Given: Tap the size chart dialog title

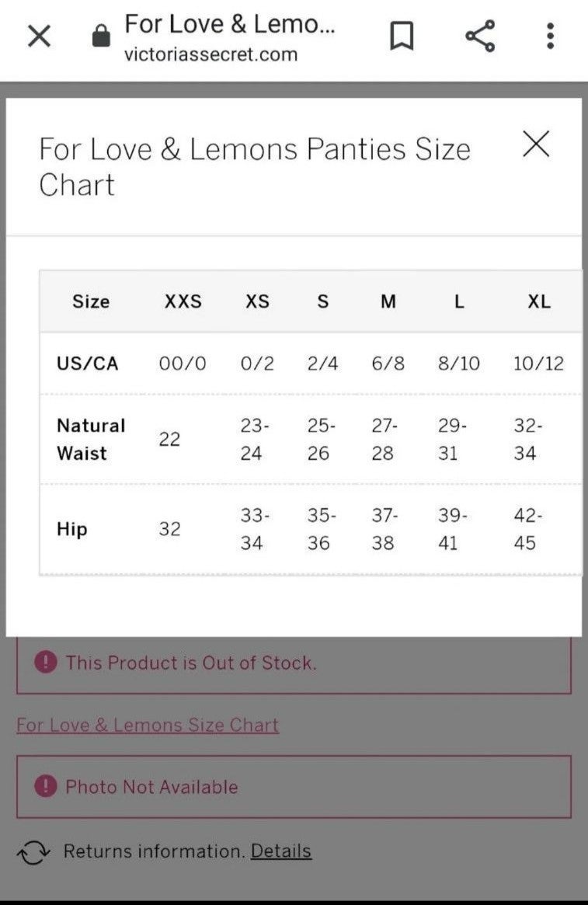Looking at the screenshot, I should [255, 167].
